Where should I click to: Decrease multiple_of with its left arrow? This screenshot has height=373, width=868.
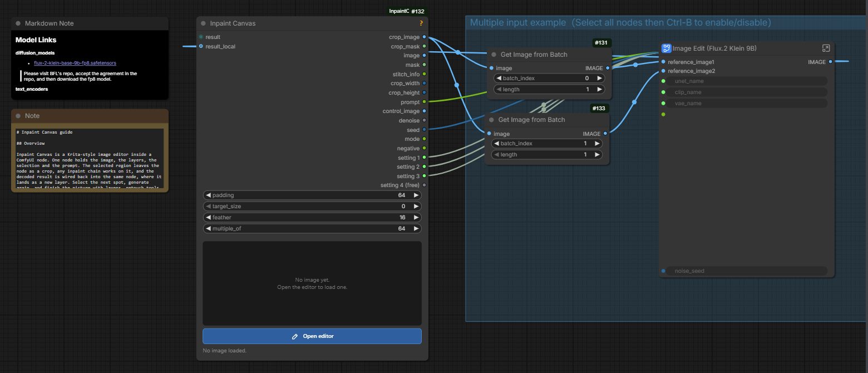(x=208, y=229)
